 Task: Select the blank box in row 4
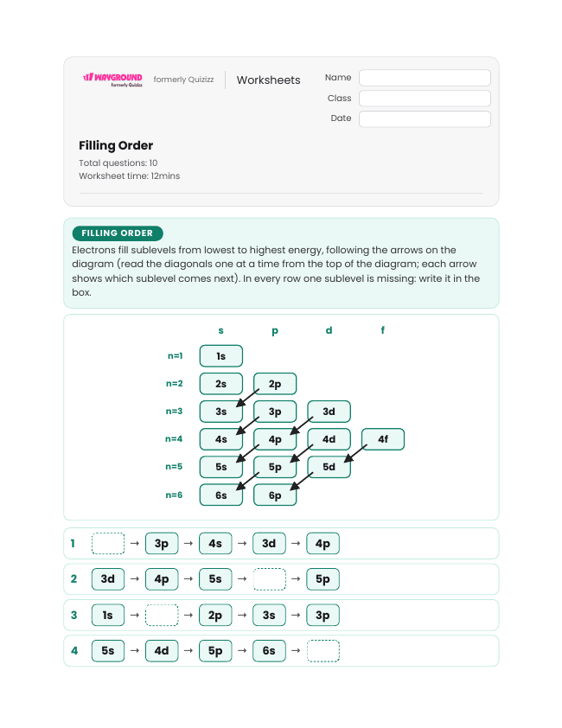(323, 650)
